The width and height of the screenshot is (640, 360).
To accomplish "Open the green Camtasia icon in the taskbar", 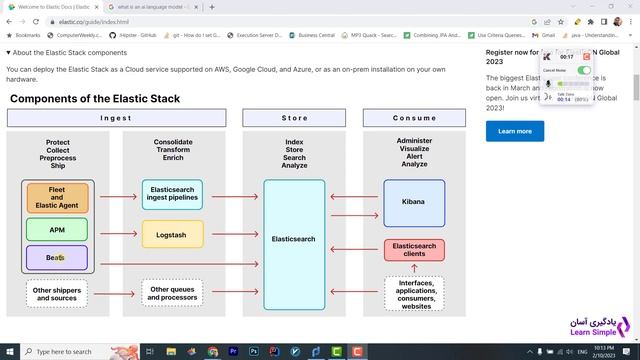I will [337, 351].
